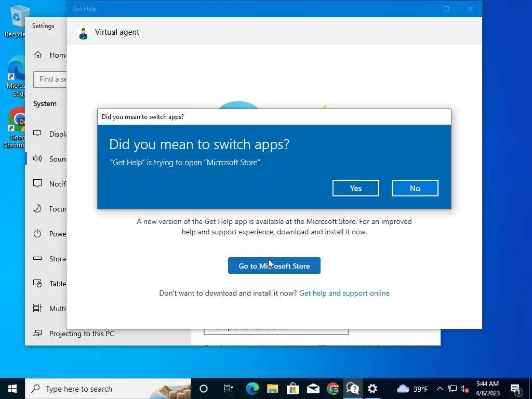532x399 pixels.
Task: Open network status tray icon
Action: (453, 389)
